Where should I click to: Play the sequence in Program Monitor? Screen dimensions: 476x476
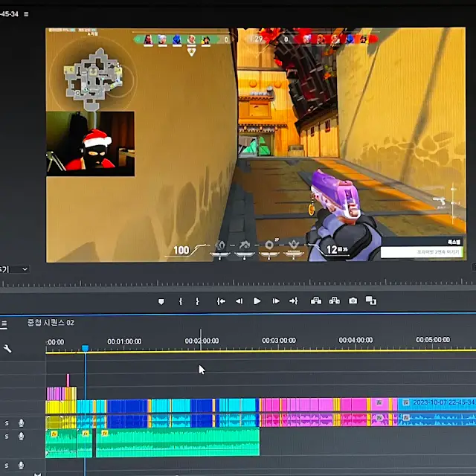(x=257, y=300)
